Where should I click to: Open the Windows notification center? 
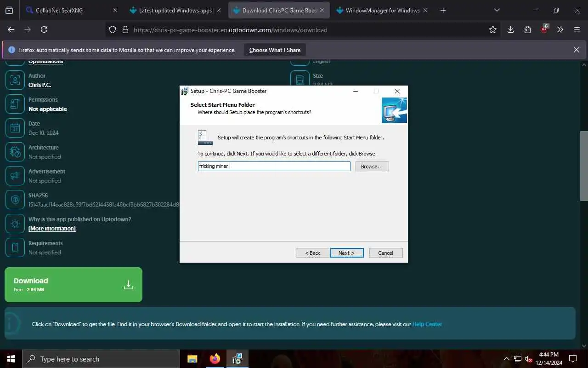point(573,359)
